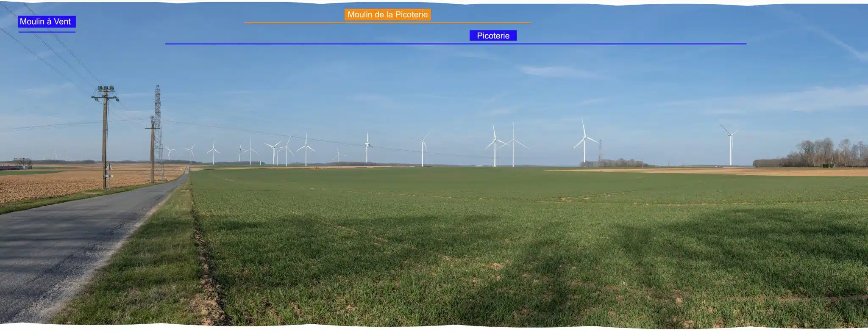Image resolution: width=868 pixels, height=331 pixels.
Task: Select the orange horizontal line under Moulin de la Picoterie
Action: [387, 22]
